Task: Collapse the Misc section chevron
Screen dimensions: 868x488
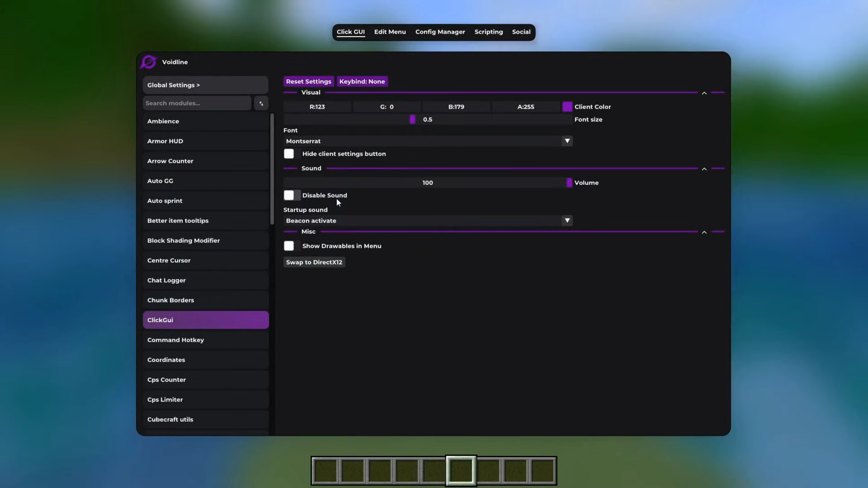Action: [x=704, y=232]
